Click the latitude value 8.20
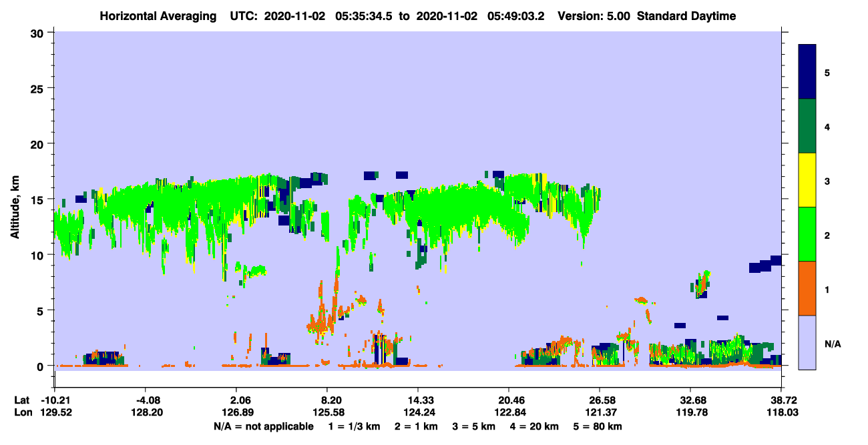Viewport: 868px width, 445px height. [331, 400]
